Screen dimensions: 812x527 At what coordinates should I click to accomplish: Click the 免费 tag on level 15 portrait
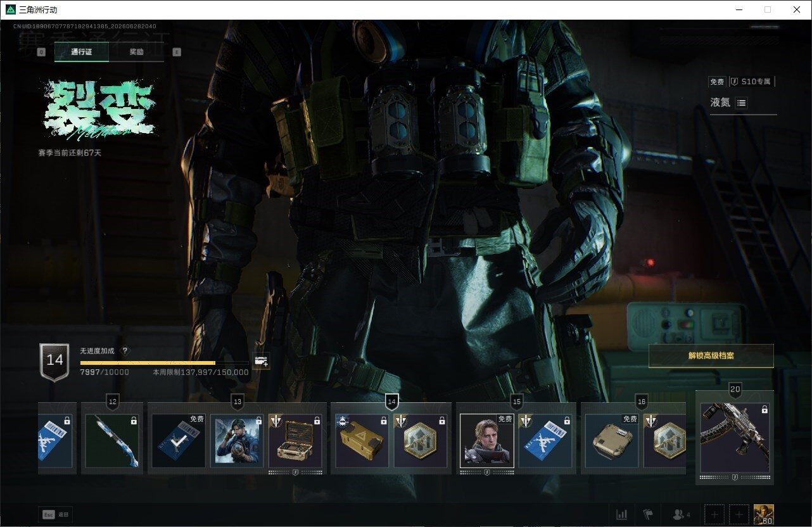pos(505,419)
